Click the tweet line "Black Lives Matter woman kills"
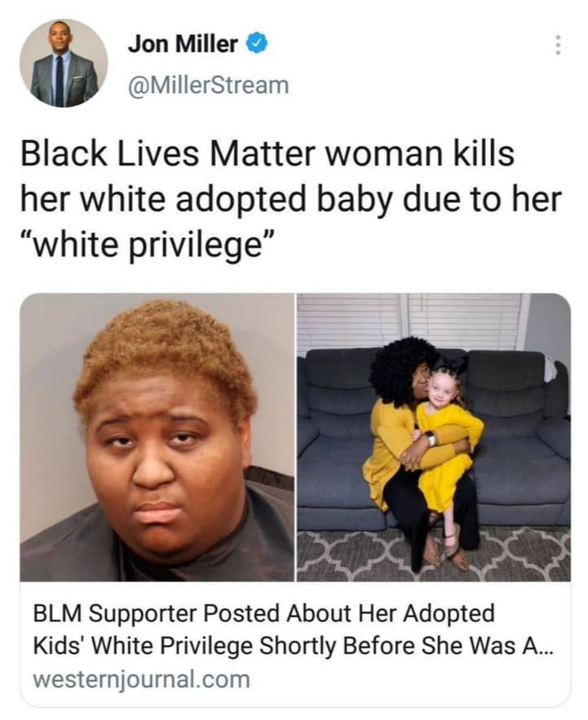 pyautogui.click(x=267, y=153)
